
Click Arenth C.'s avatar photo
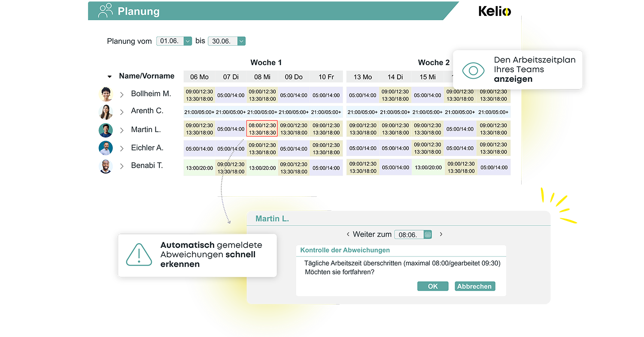[x=106, y=112]
